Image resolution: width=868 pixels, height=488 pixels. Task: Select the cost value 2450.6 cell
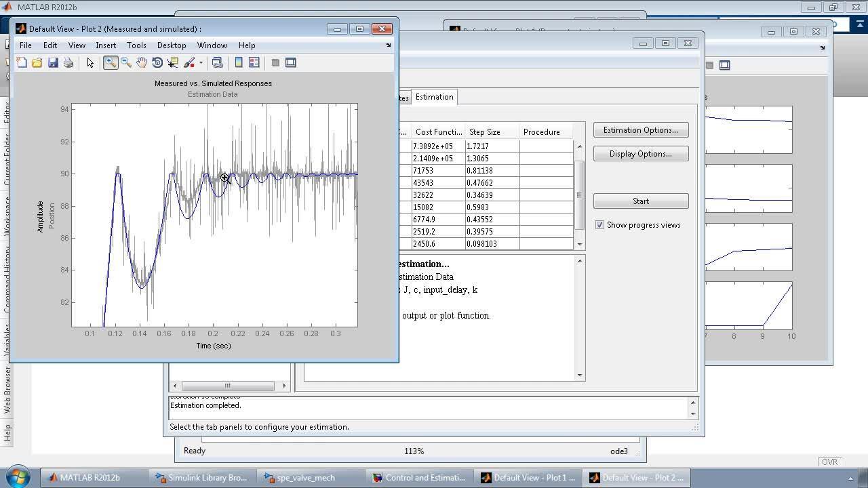(437, 244)
